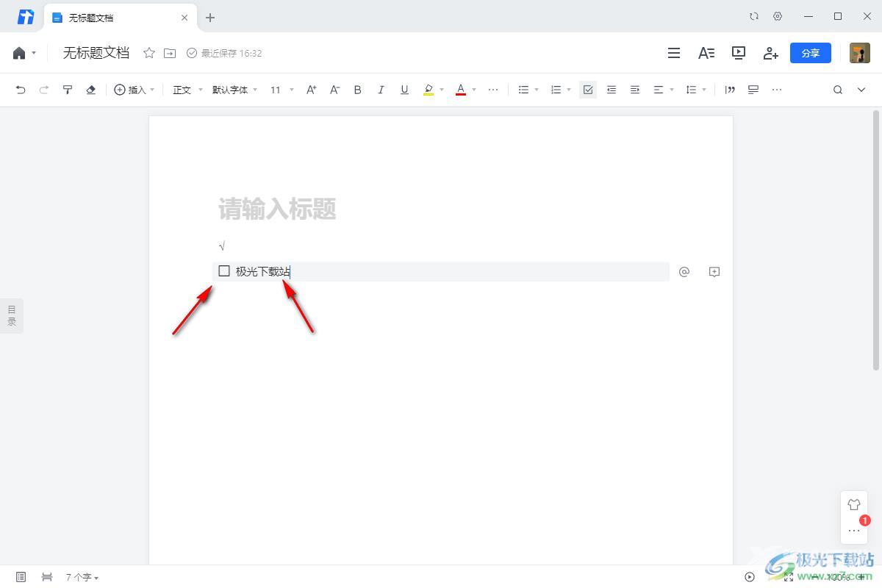Viewport: 882px width, 588px height.
Task: Open app settings from the title bar
Action: point(778,16)
